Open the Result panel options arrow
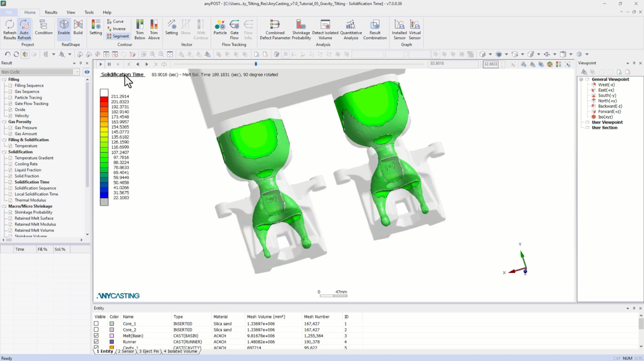644x361 pixels. pos(74,63)
